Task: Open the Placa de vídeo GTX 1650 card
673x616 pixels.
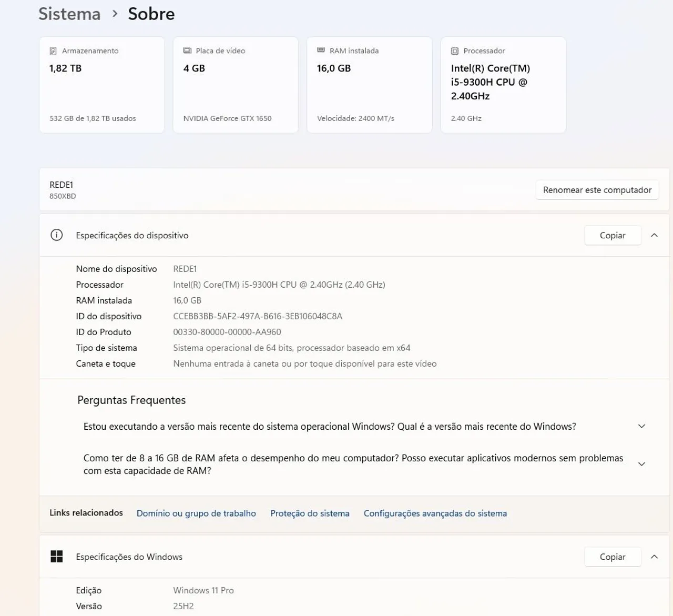Action: coord(236,85)
